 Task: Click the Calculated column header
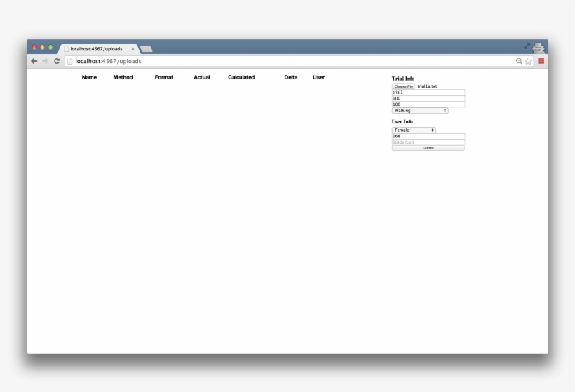pyautogui.click(x=241, y=77)
